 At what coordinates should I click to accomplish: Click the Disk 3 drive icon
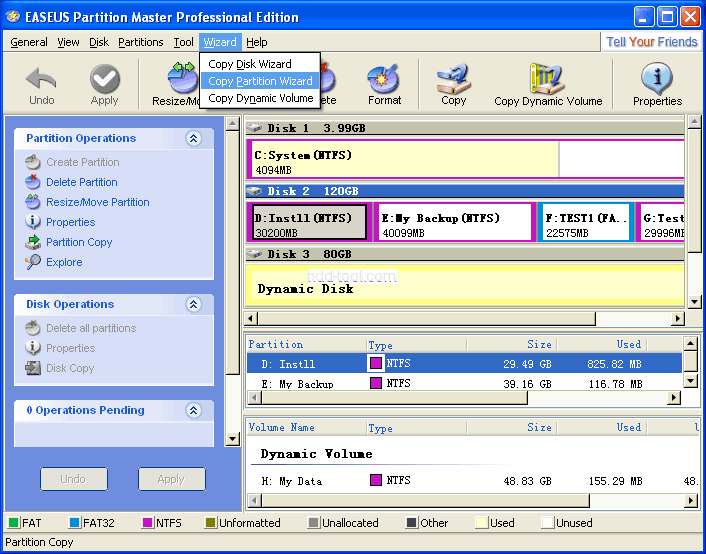click(254, 254)
